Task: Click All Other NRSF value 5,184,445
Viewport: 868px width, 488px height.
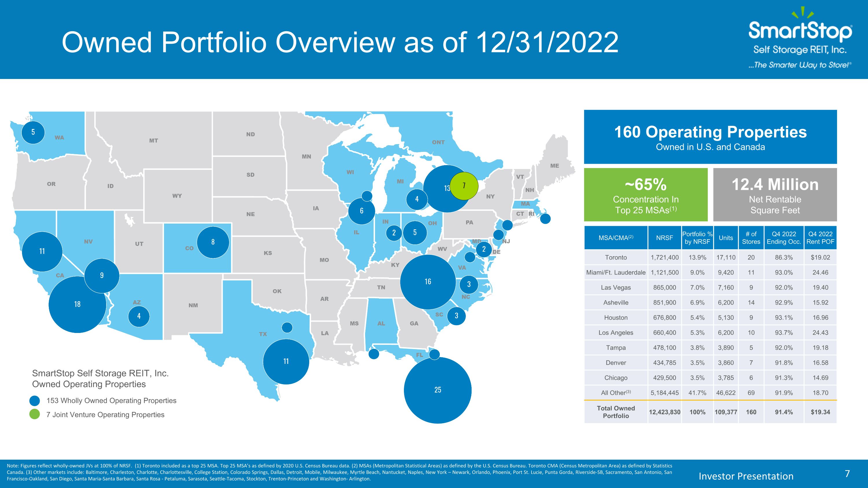Action: pos(665,393)
